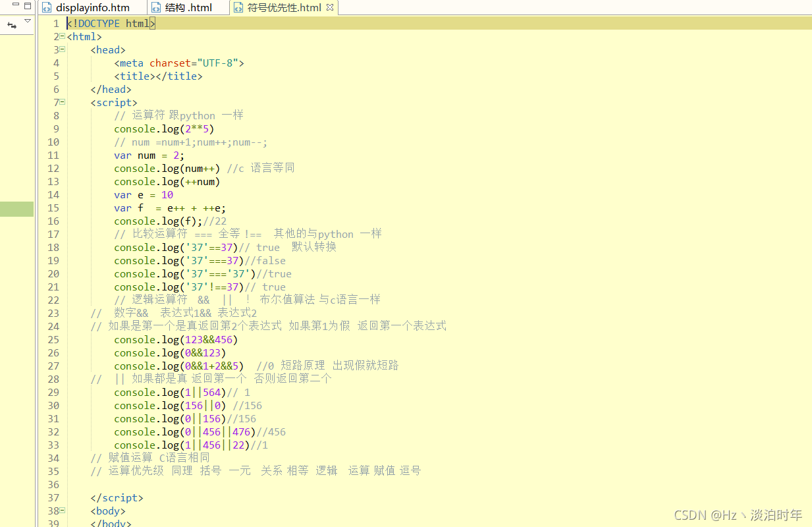The width and height of the screenshot is (812, 527).
Task: Click the closing </script> tag
Action: [117, 498]
